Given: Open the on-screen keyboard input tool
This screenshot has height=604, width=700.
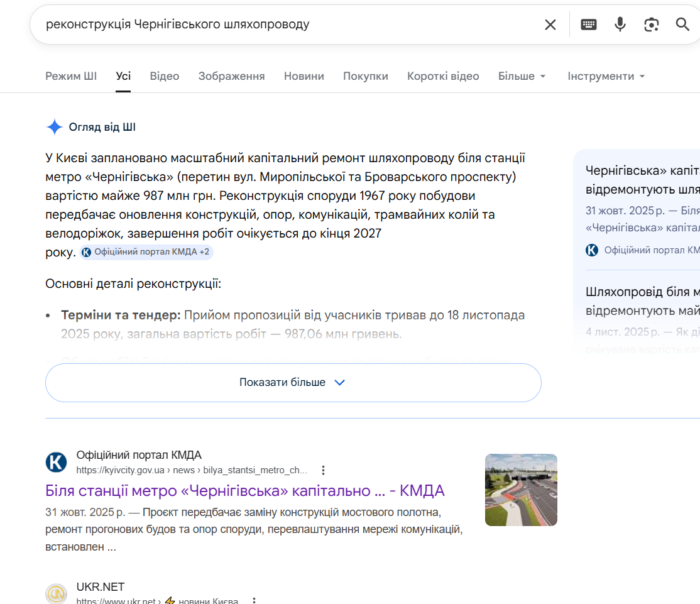Looking at the screenshot, I should (588, 25).
